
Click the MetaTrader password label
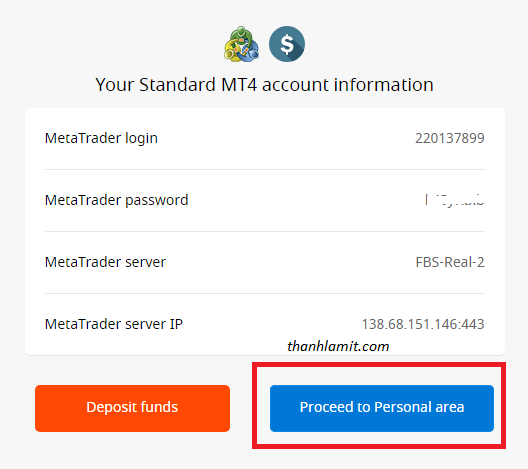pos(117,200)
